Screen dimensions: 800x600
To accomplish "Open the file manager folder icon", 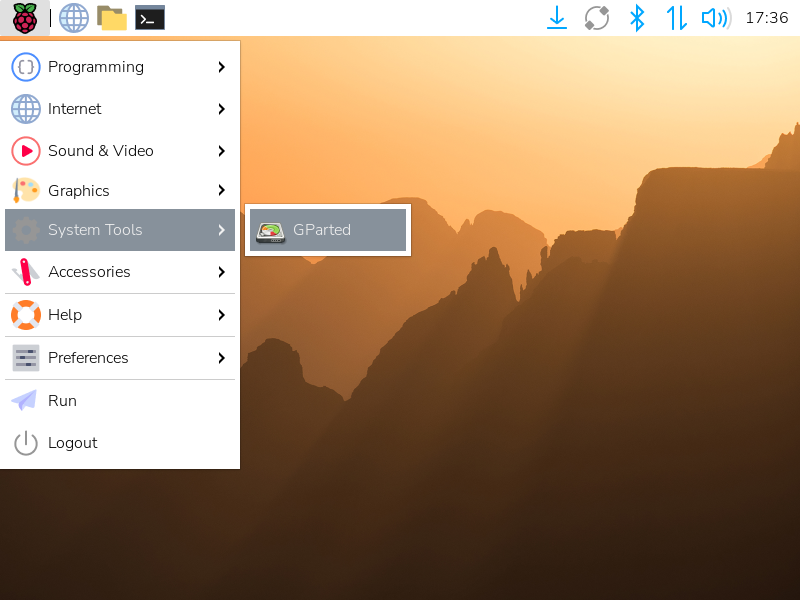I will click(x=112, y=17).
